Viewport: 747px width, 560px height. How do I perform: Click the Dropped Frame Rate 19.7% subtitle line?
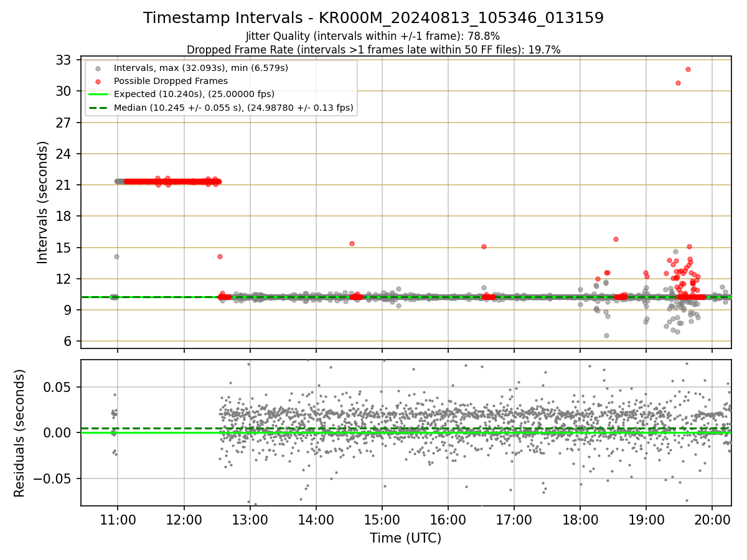tap(374, 50)
